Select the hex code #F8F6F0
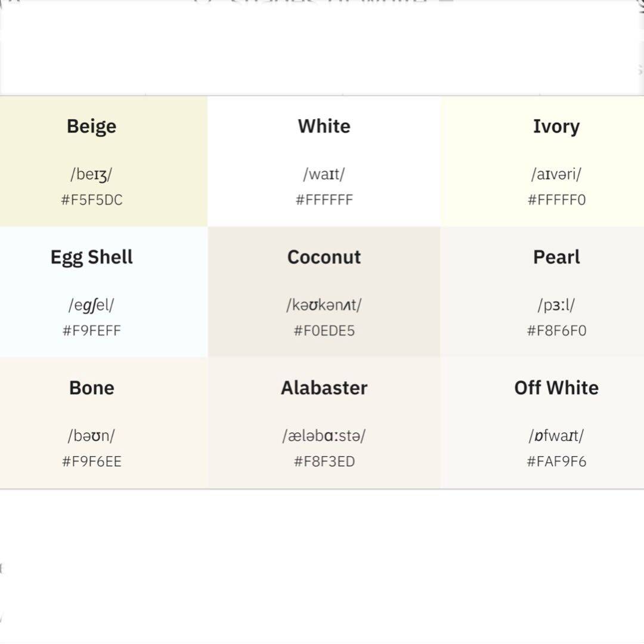Screen dimensions: 644x644 [x=556, y=330]
